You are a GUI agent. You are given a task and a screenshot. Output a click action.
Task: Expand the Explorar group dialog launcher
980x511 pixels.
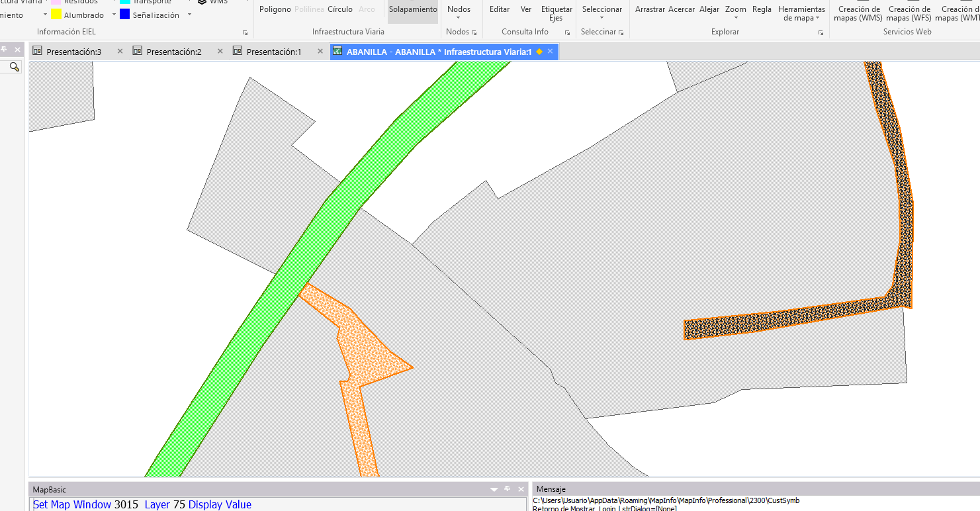821,32
